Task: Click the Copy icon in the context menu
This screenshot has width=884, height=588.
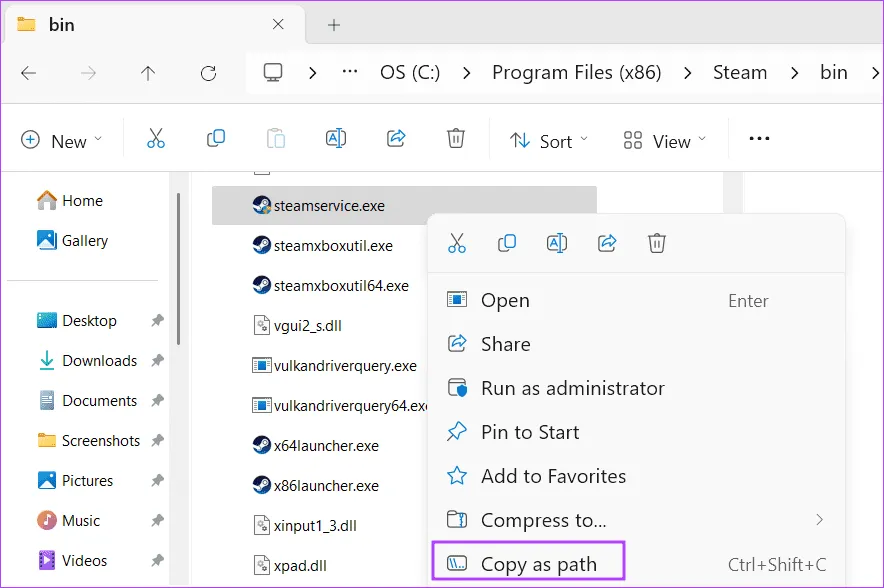Action: 507,244
